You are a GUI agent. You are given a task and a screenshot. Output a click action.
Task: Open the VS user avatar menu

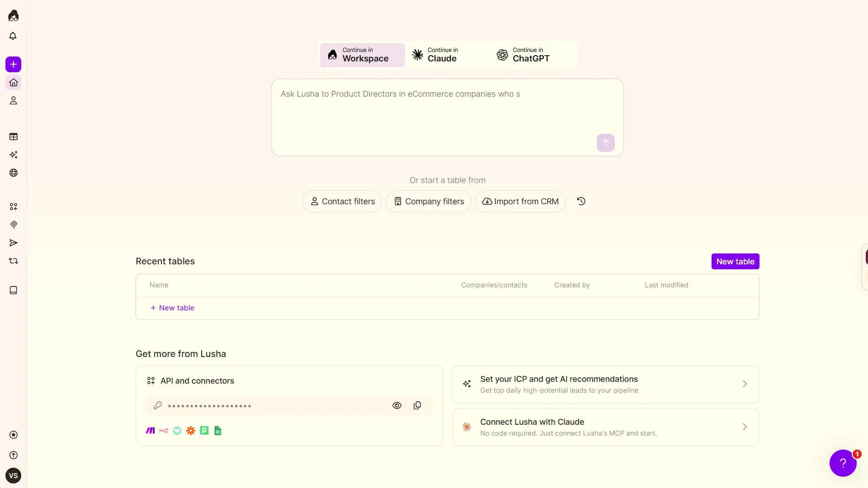(x=14, y=475)
